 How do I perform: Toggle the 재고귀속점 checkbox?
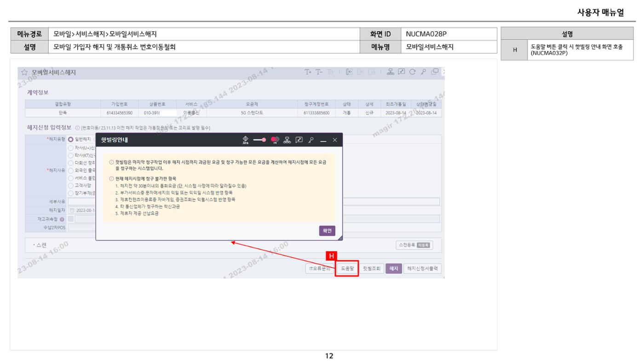click(71, 219)
